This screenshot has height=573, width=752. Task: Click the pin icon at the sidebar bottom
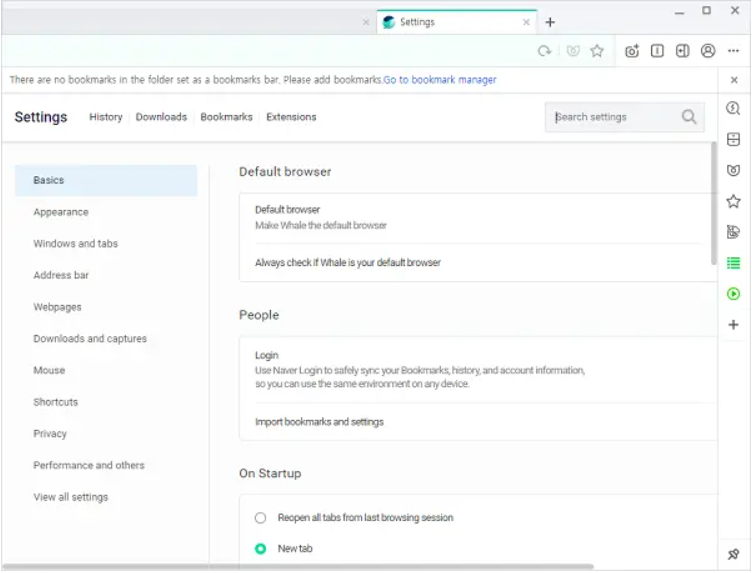pos(733,554)
